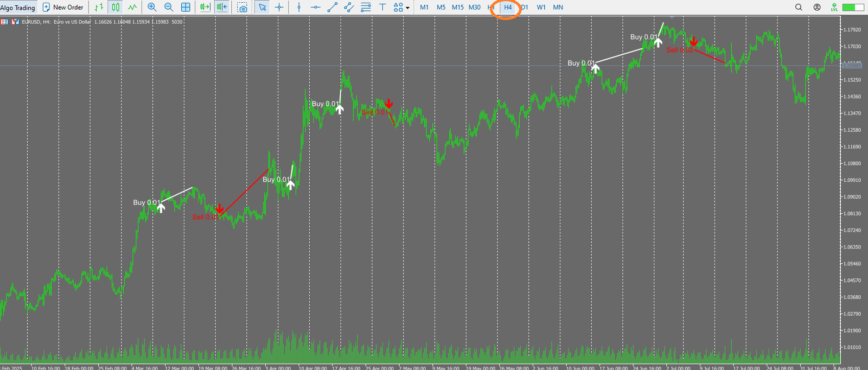The width and height of the screenshot is (868, 370).
Task: Open search with magnifier icon
Action: (799, 7)
